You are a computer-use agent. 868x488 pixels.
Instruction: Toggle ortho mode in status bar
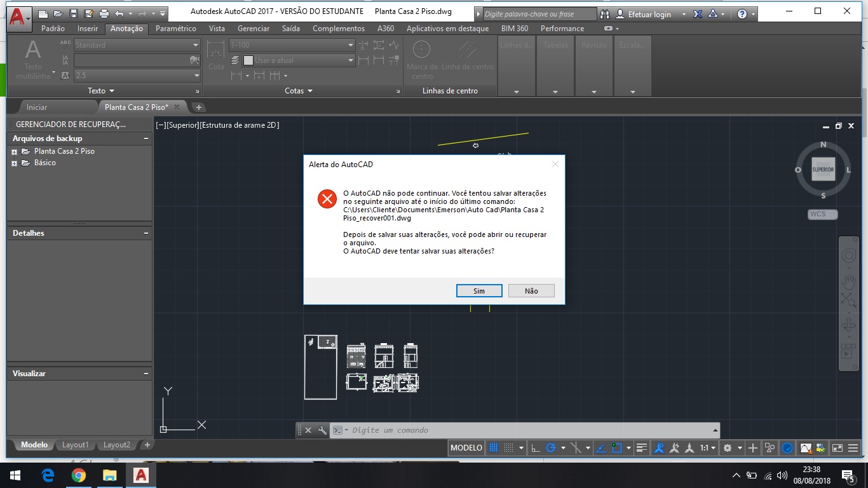pos(536,448)
